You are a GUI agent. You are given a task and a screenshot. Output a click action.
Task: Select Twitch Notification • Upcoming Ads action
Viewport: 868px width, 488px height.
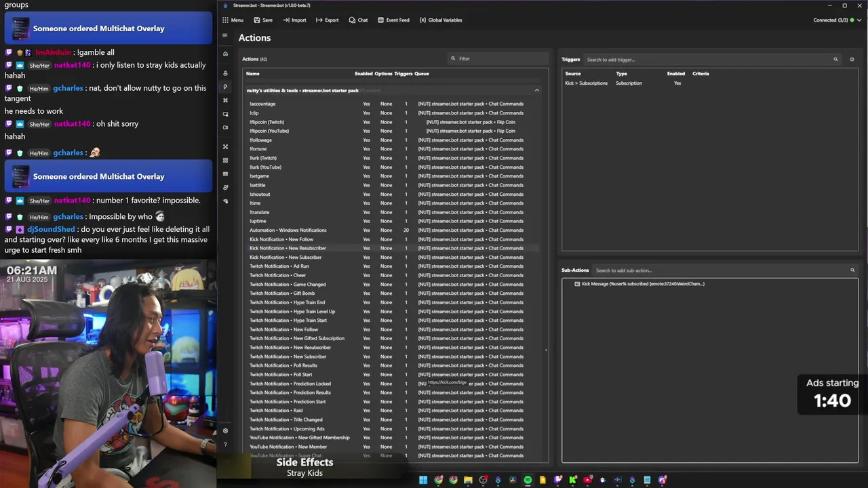(x=287, y=428)
